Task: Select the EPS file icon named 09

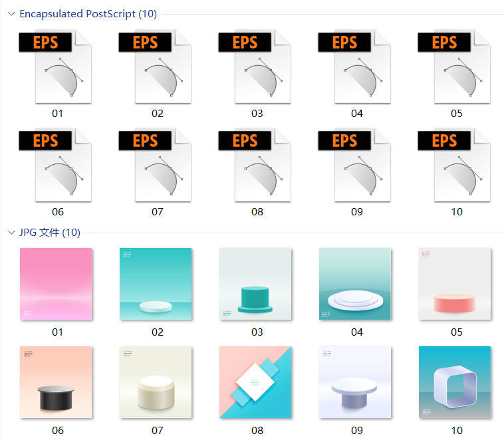Action: [354, 165]
